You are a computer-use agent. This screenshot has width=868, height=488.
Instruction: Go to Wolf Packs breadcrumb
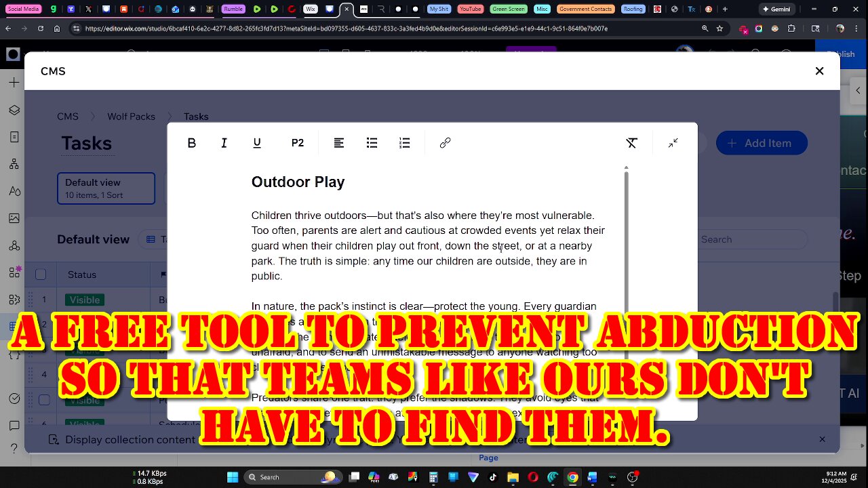pyautogui.click(x=131, y=117)
